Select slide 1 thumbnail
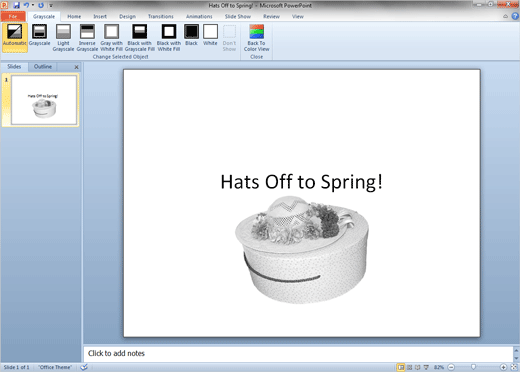Image resolution: width=520 pixels, height=372 pixels. (44, 100)
